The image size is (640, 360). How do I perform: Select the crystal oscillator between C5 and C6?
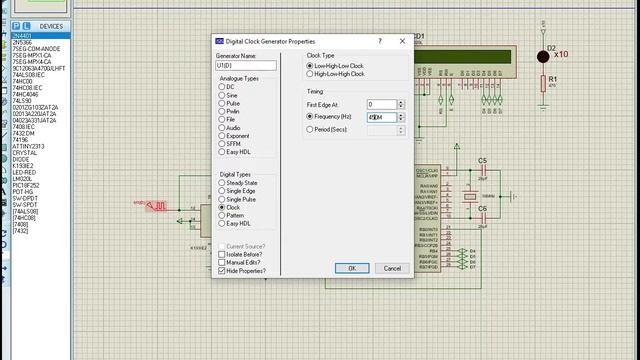470,197
